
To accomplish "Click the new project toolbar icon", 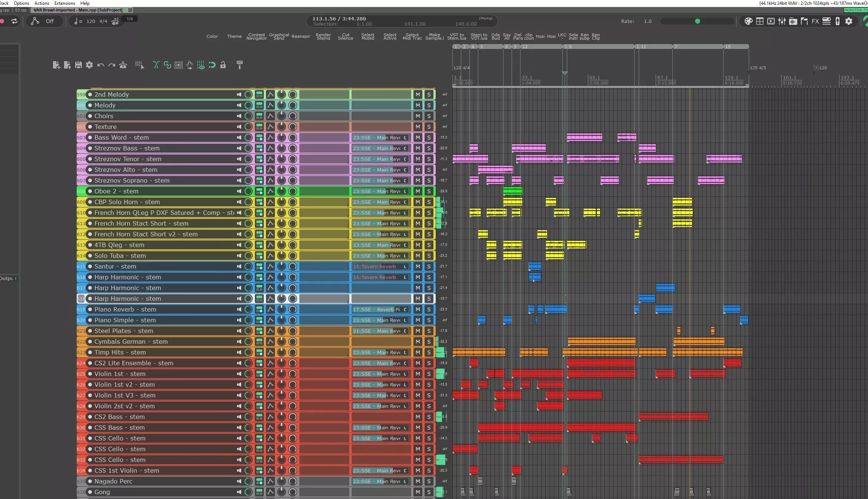I will pyautogui.click(x=56, y=65).
